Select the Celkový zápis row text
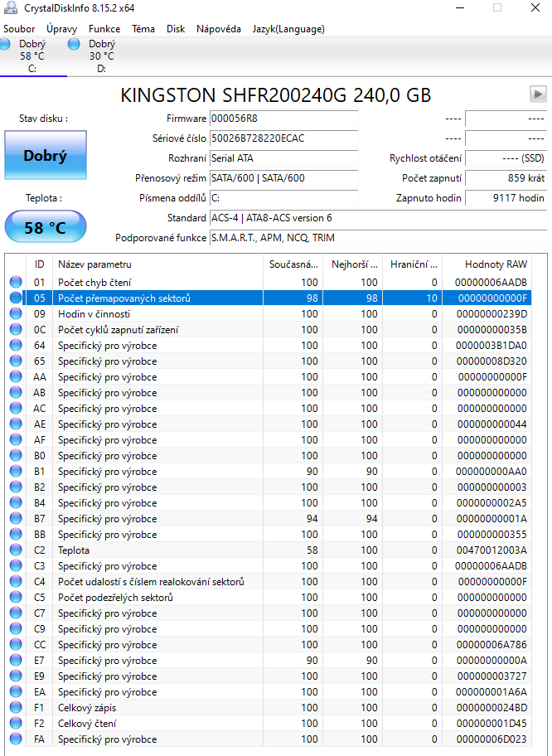 point(87,707)
